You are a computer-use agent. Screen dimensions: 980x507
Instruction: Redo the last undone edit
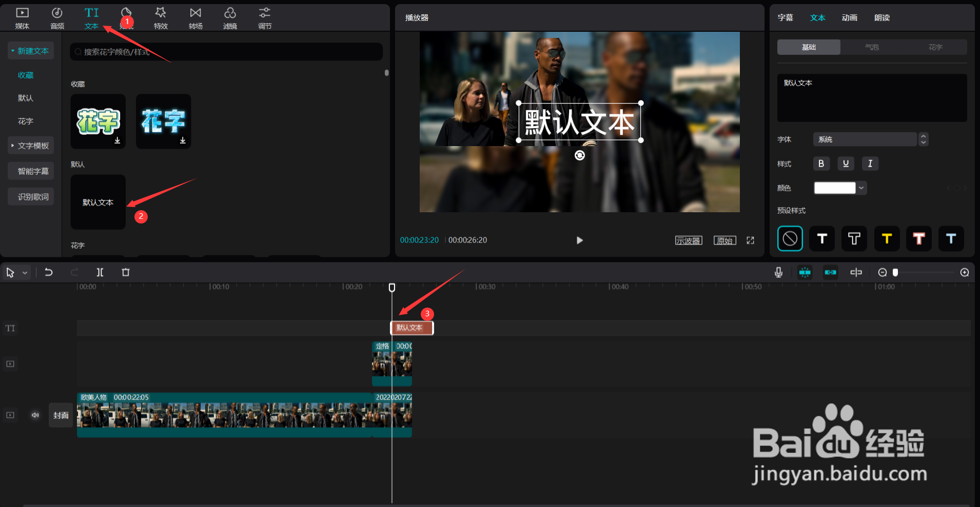pyautogui.click(x=74, y=272)
